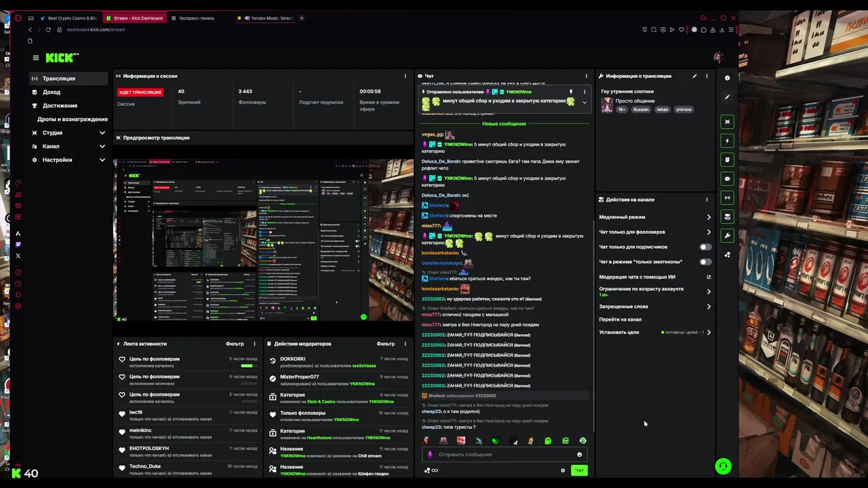Open the three-dot menu of Информация о трансляции
The height and width of the screenshot is (488, 868).
[x=707, y=76]
